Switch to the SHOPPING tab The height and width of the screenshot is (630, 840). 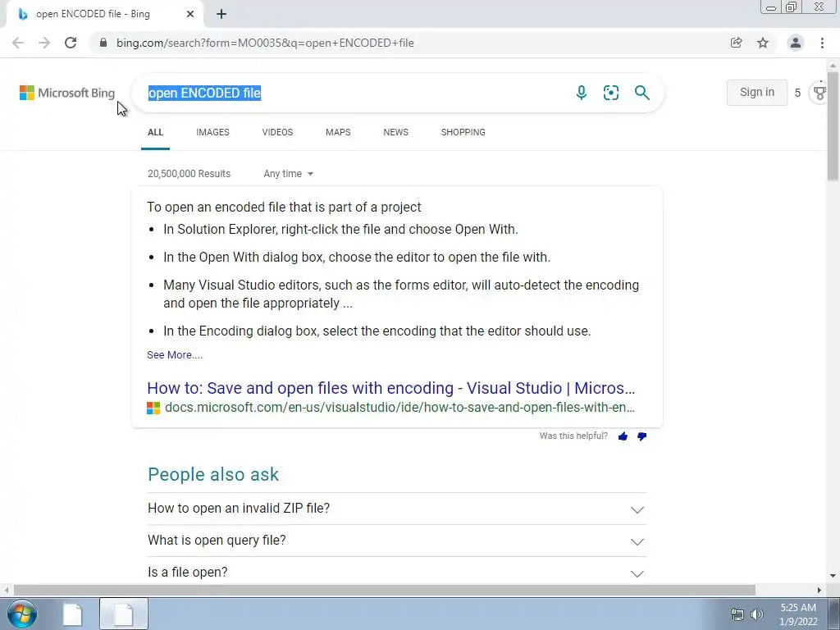coord(463,132)
